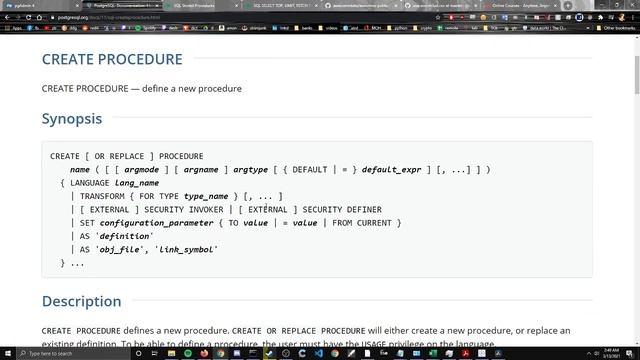This screenshot has width=640, height=360.
Task: Click the taskbar search box
Action: (x=73, y=353)
